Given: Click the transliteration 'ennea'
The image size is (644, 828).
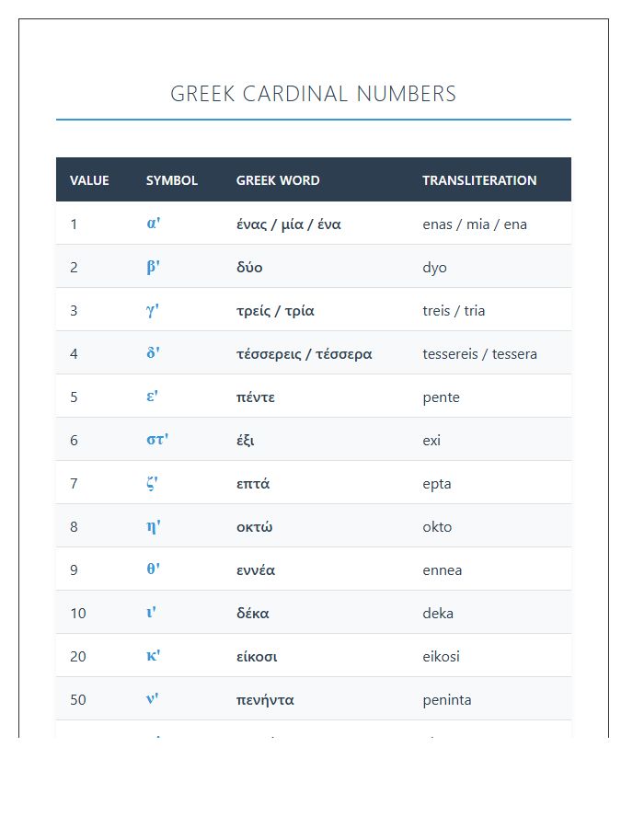Looking at the screenshot, I should [x=442, y=570].
